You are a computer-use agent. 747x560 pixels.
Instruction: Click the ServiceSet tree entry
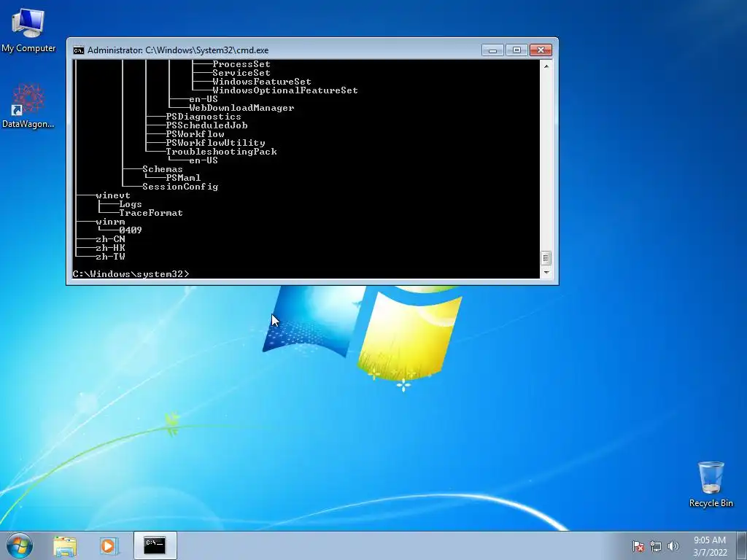tap(241, 73)
